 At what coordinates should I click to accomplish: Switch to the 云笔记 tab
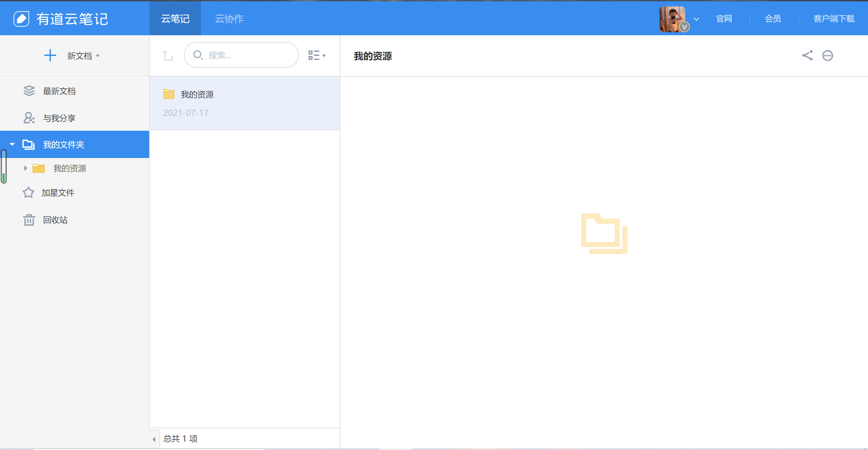[x=175, y=18]
